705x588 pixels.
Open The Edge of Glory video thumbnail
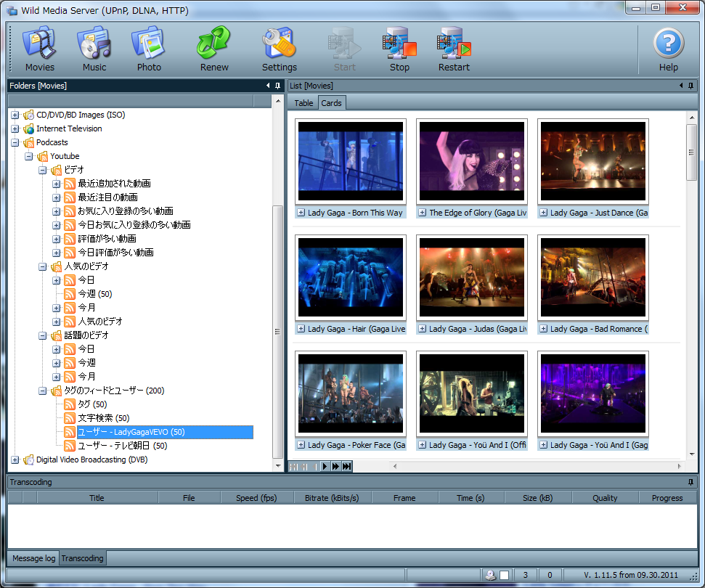(472, 161)
